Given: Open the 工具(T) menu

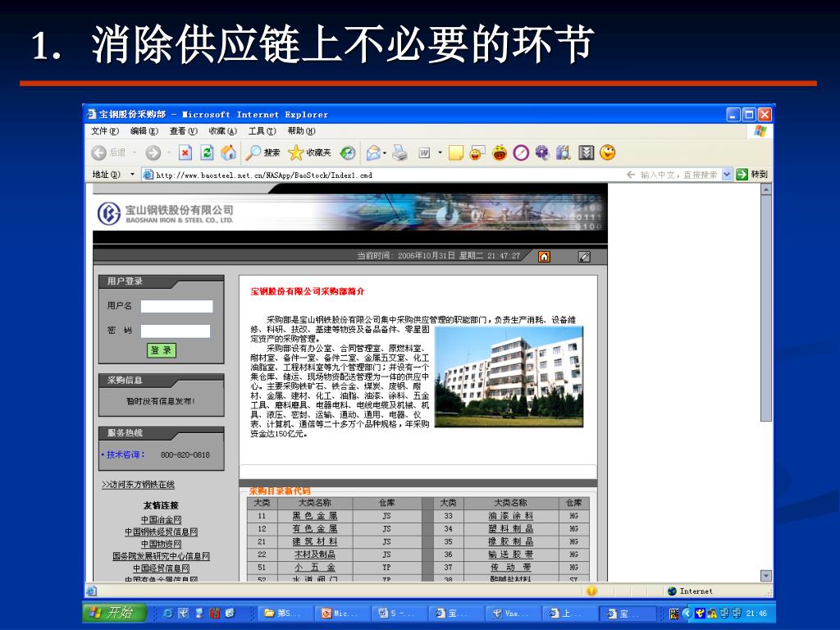Looking at the screenshot, I should coord(262,131).
